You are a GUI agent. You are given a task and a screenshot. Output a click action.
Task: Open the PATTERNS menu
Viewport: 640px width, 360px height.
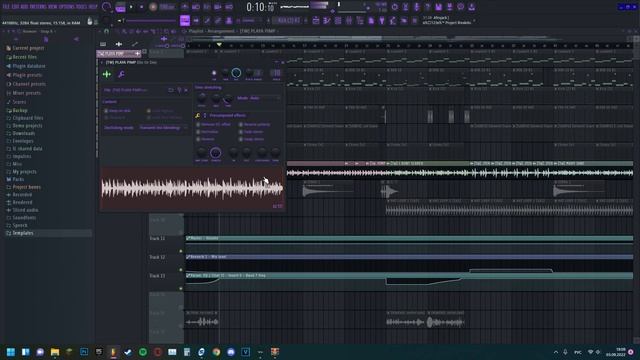pos(38,7)
